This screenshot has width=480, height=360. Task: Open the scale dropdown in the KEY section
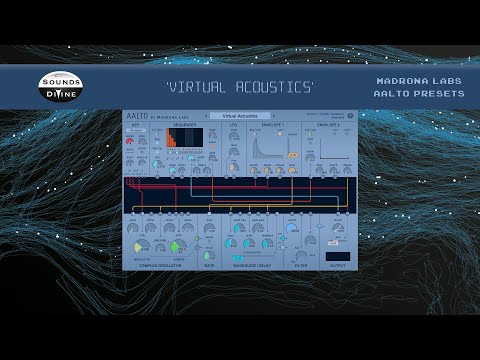tap(136, 130)
